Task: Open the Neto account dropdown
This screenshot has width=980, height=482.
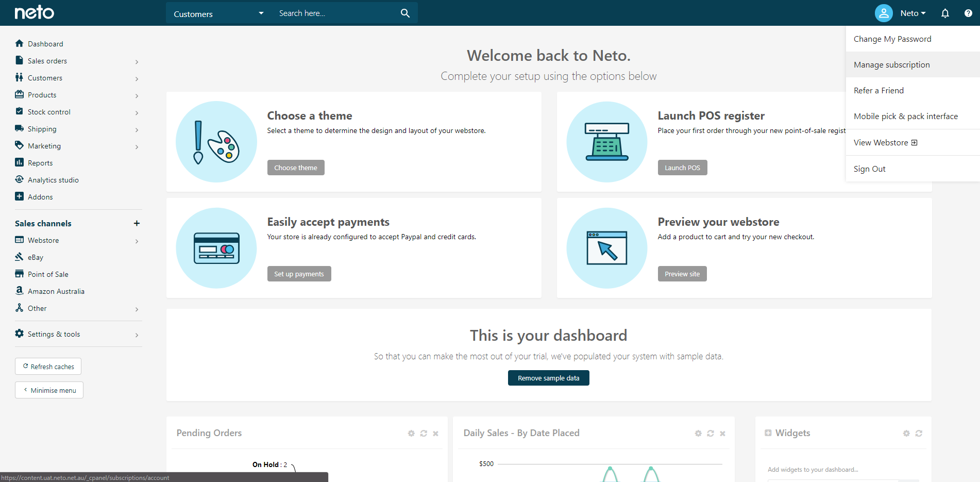Action: 913,13
